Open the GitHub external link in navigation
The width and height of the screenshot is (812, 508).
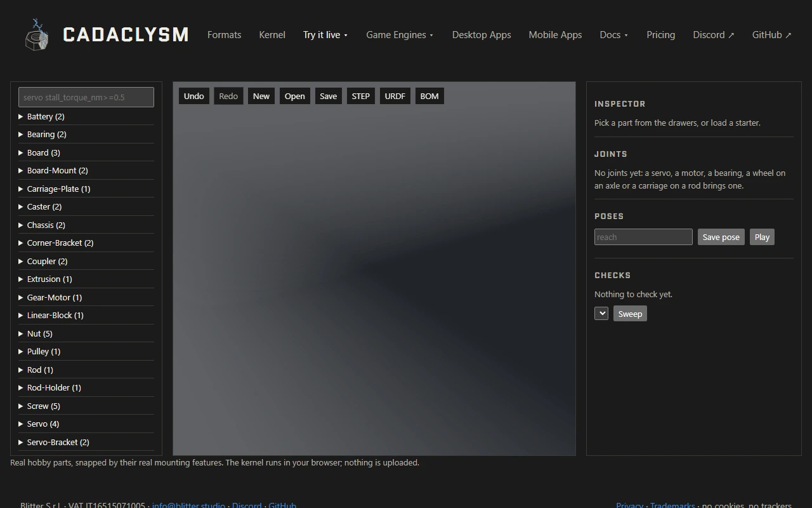coord(772,35)
